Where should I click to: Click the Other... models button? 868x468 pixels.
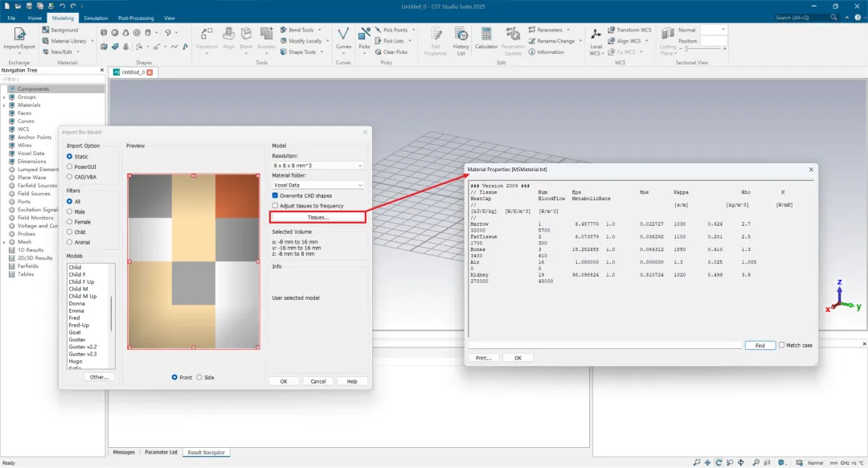click(x=99, y=377)
